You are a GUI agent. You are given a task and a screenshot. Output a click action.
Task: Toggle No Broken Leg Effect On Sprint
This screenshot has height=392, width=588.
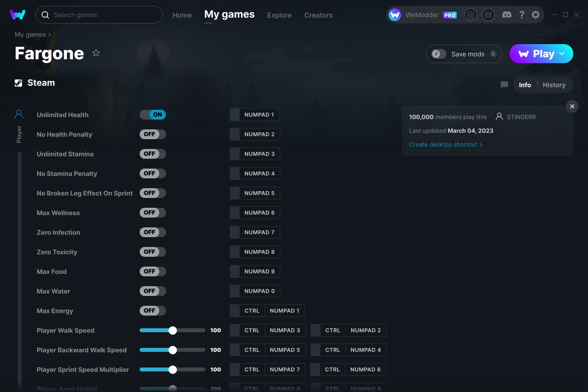click(153, 193)
